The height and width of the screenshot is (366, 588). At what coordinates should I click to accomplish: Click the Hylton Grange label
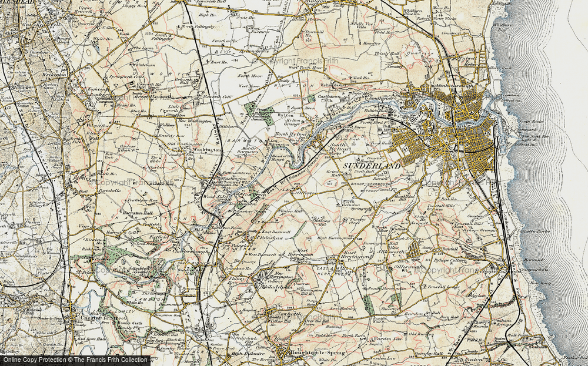[293, 123]
